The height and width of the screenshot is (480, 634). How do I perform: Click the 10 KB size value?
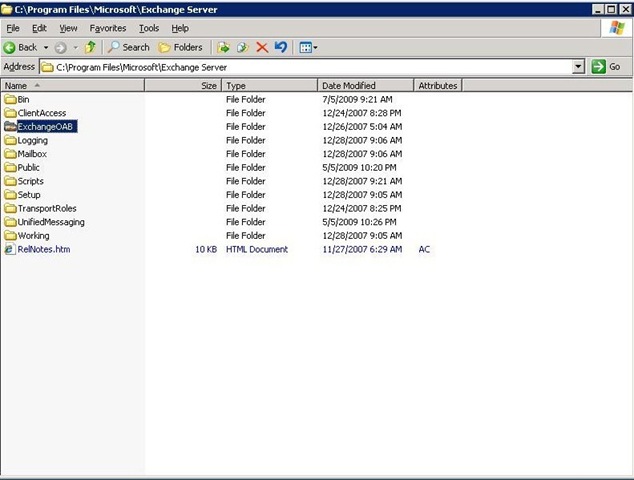[206, 250]
